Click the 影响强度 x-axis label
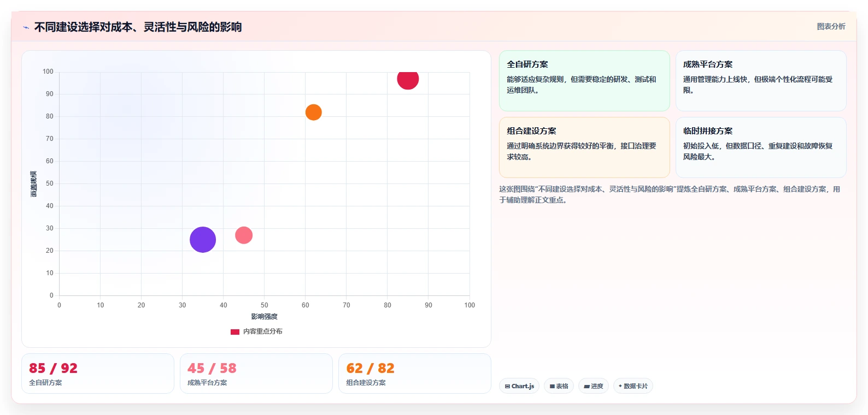The image size is (868, 415). point(265,317)
